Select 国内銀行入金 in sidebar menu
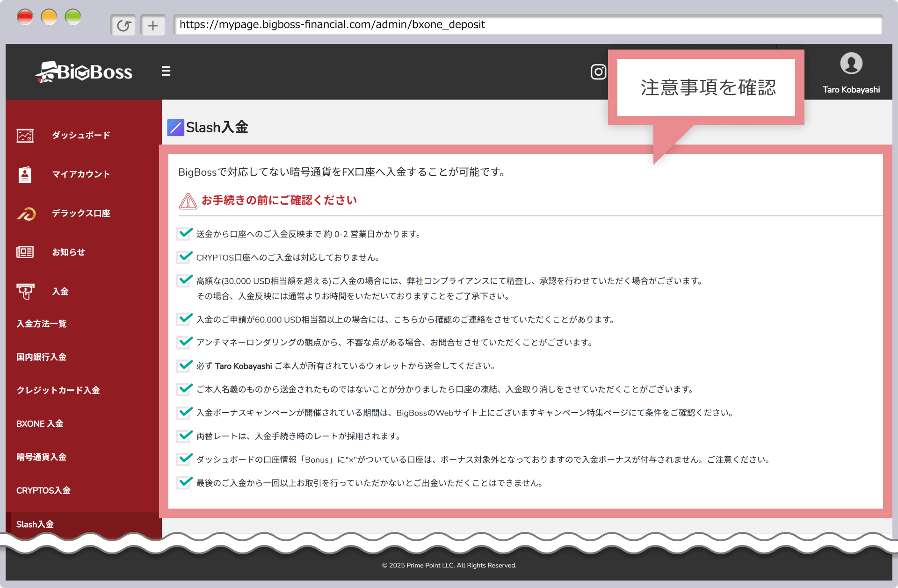Image resolution: width=898 pixels, height=588 pixels. (x=42, y=357)
